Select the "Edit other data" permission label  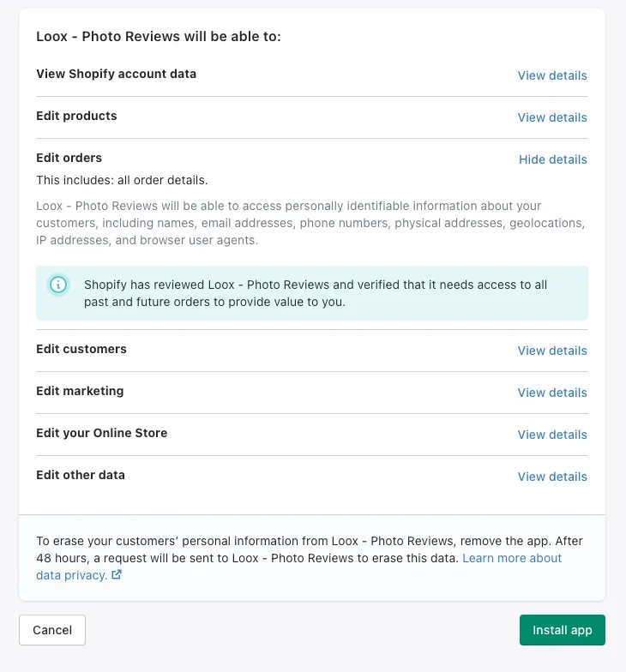point(81,475)
